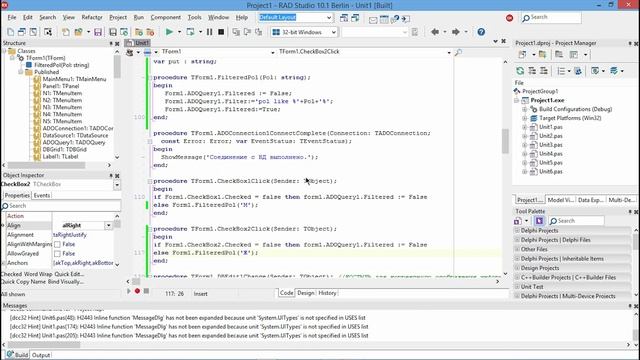Click the Remove File from Project icon
Viewport: 640px width, 360px height.
point(150,32)
